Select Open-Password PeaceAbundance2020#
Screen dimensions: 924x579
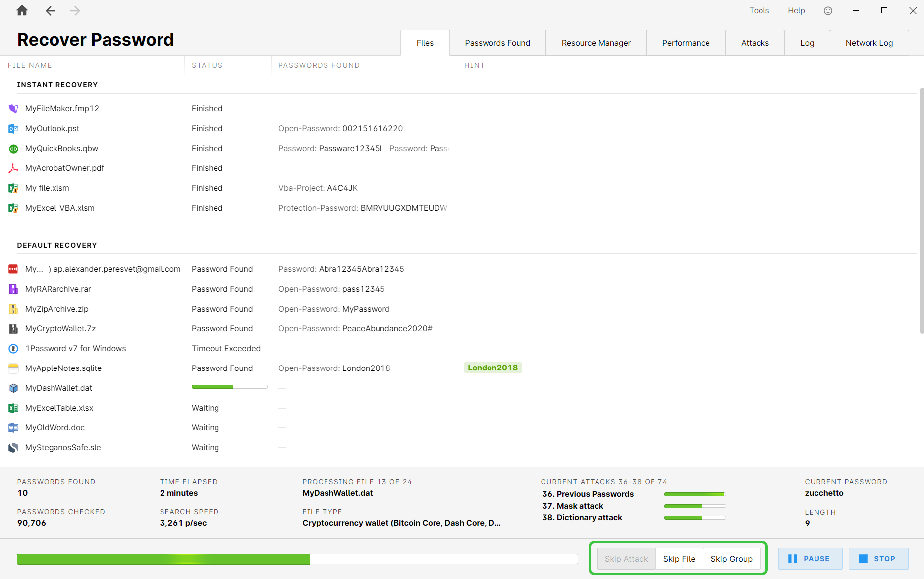(387, 328)
